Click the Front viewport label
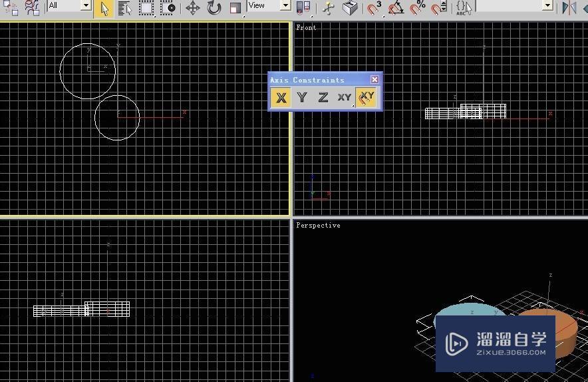Image resolution: width=588 pixels, height=382 pixels. [306, 27]
